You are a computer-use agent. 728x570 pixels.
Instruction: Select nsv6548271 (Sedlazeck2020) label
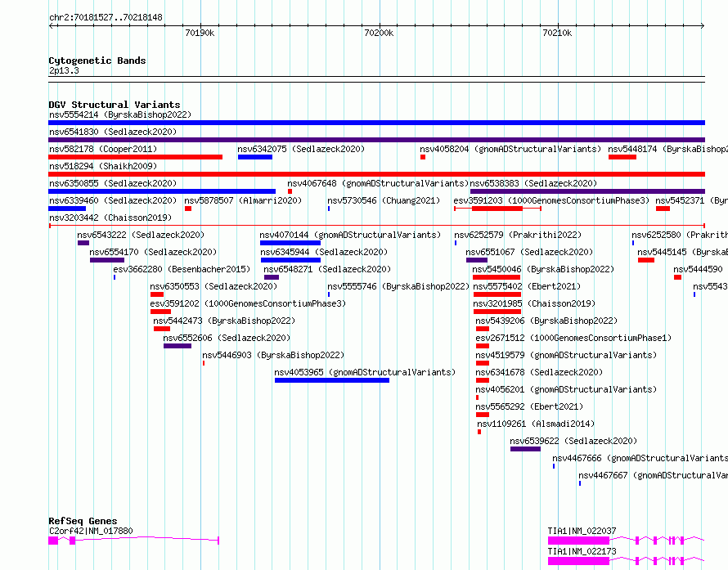pos(327,269)
